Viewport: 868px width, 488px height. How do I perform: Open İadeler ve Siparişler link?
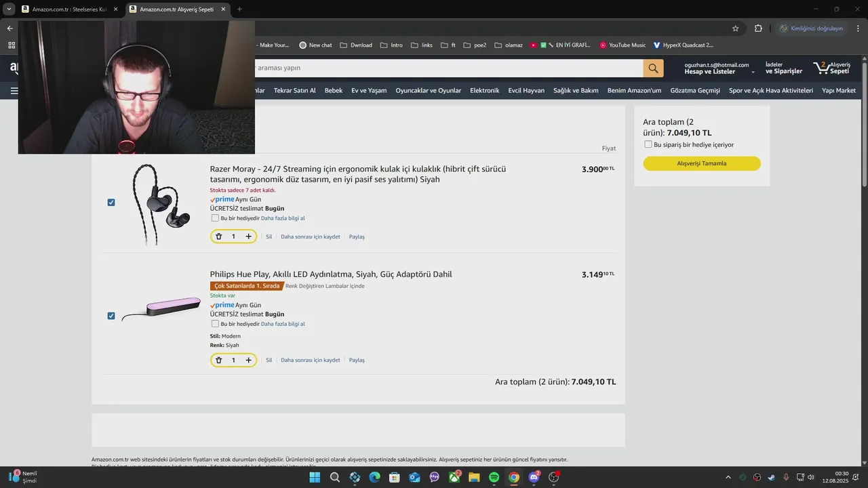point(784,68)
